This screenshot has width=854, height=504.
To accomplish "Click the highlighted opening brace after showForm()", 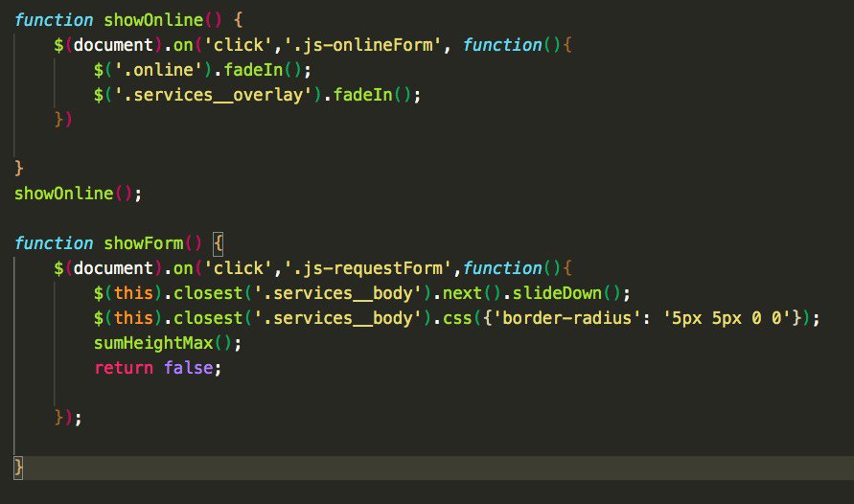I will 218,243.
